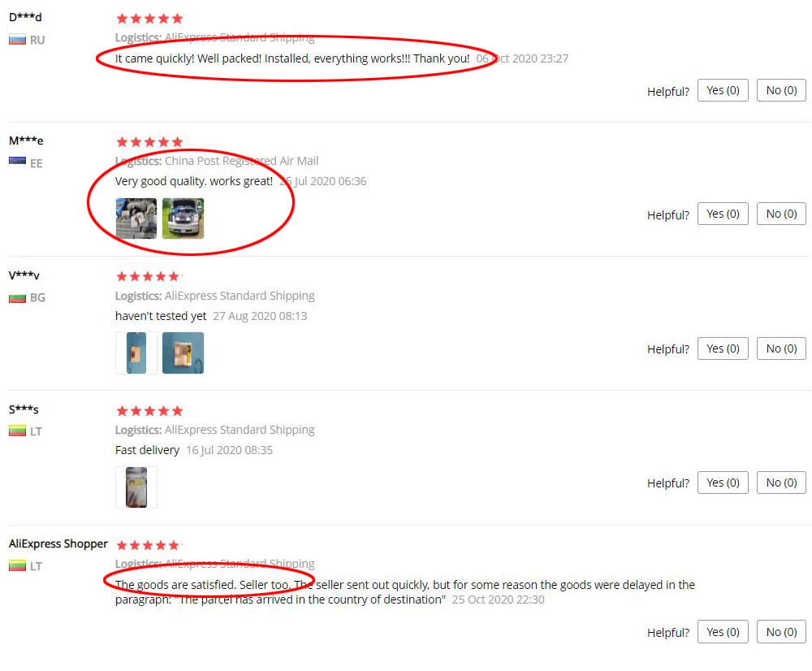Click the star rating of V***v's review
The width and height of the screenshot is (812, 671).
point(149,277)
